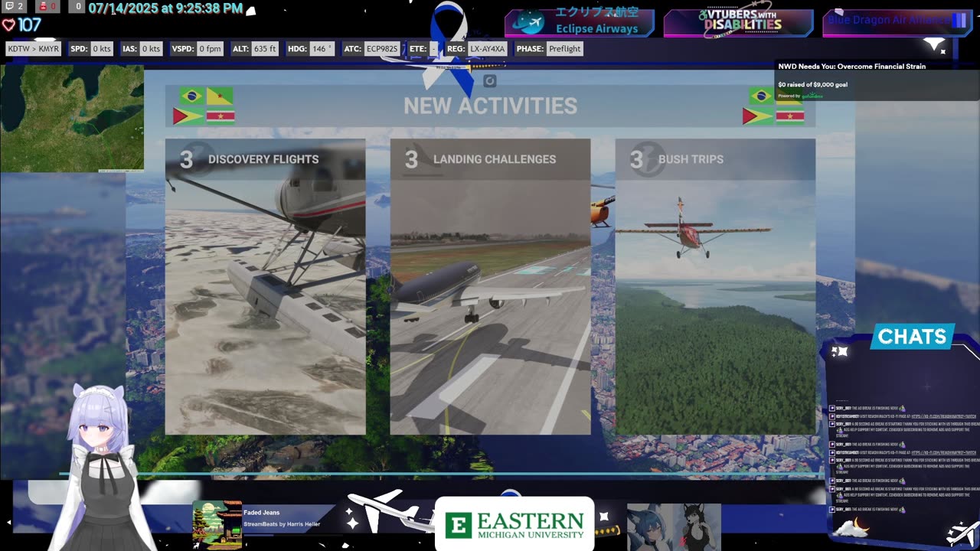Click the world map thumbnail

(x=72, y=118)
